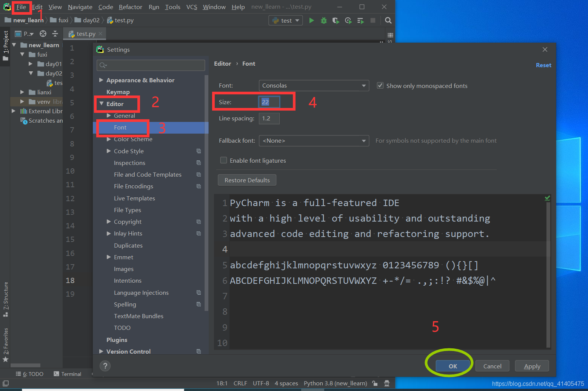Open the Structure tool window stripe

click(5, 299)
